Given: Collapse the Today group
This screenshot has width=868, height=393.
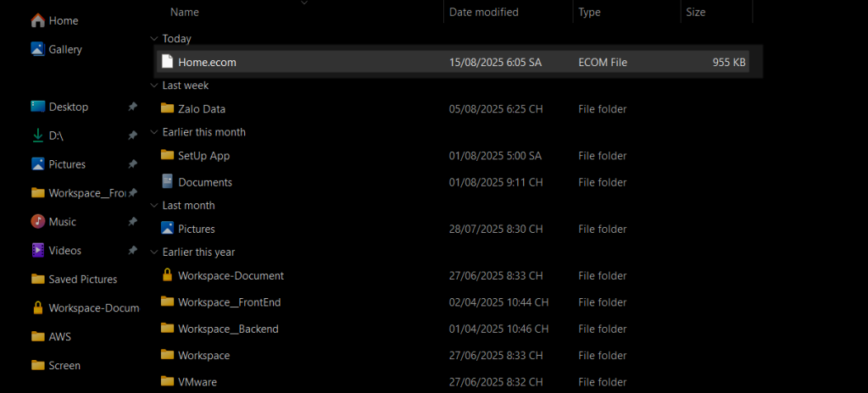Looking at the screenshot, I should [x=153, y=39].
